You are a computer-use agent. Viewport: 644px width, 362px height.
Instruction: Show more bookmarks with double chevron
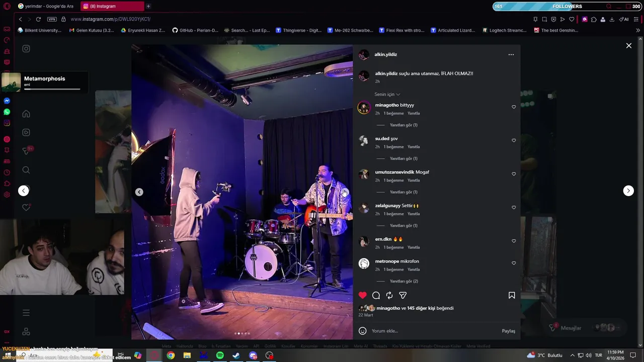(x=638, y=30)
